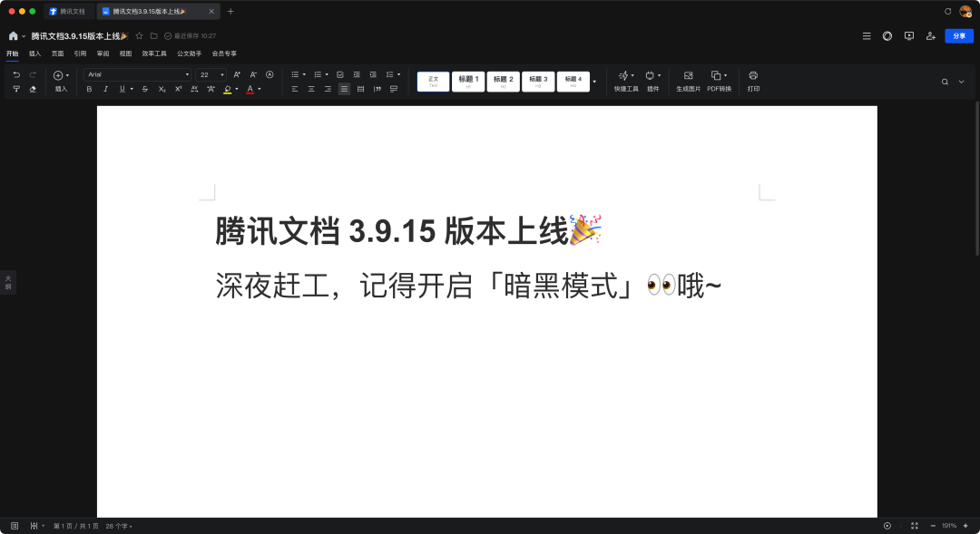Collapse the toolbar with the chevron
This screenshot has height=534, width=980.
pos(961,82)
